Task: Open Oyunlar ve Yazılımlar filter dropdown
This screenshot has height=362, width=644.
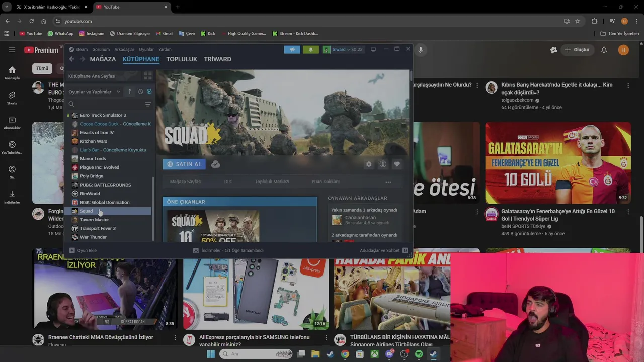Action: pos(95,92)
